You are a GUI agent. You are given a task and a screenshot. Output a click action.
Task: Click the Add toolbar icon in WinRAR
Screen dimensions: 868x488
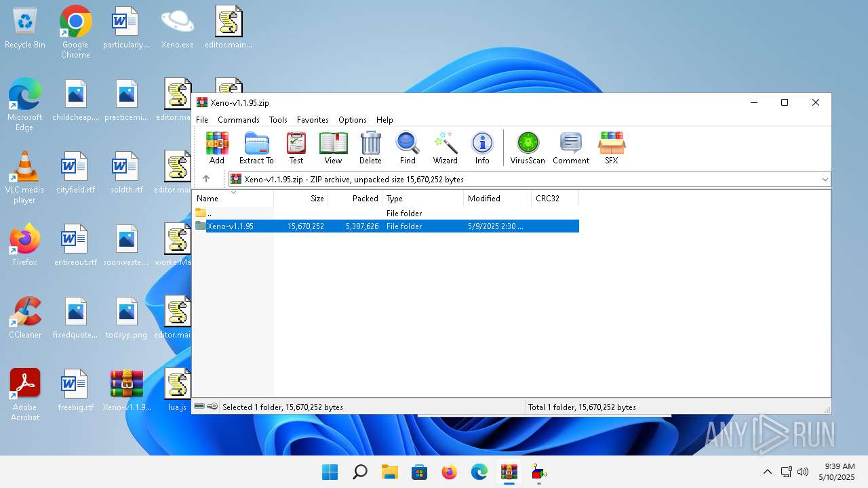pos(217,148)
